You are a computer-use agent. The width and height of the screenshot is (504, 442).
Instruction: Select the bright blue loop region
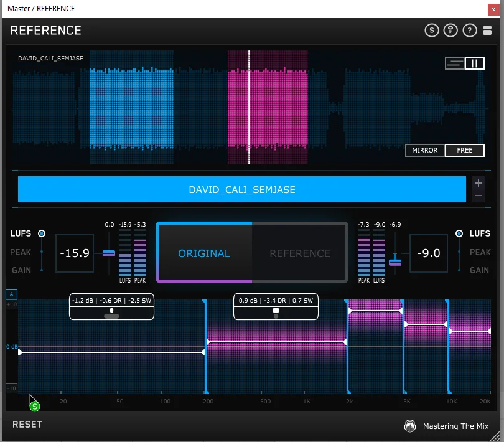tap(131, 107)
